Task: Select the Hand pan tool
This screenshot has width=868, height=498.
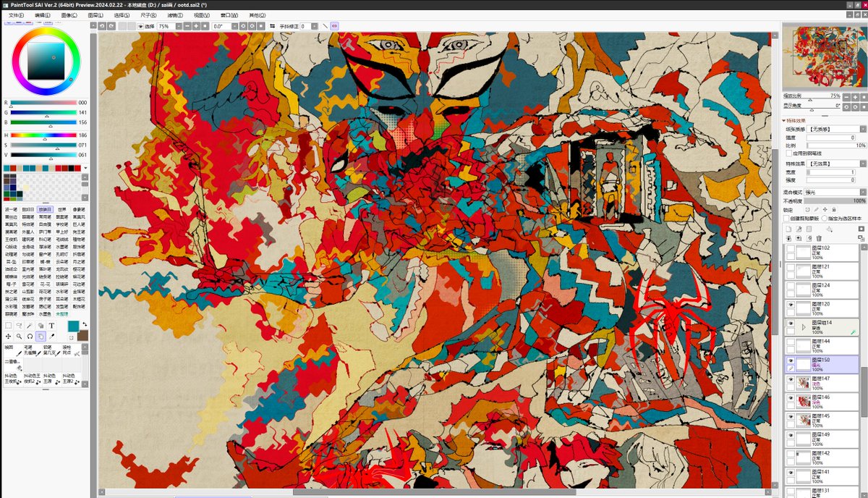Action: click(41, 337)
